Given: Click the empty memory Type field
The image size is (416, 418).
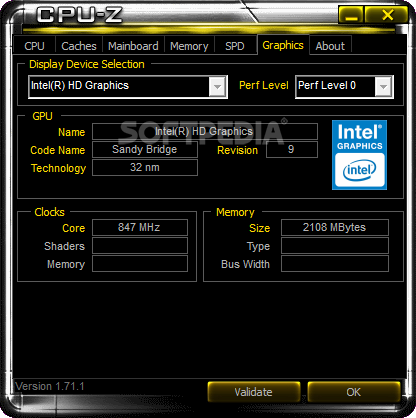Looking at the screenshot, I should tap(335, 246).
